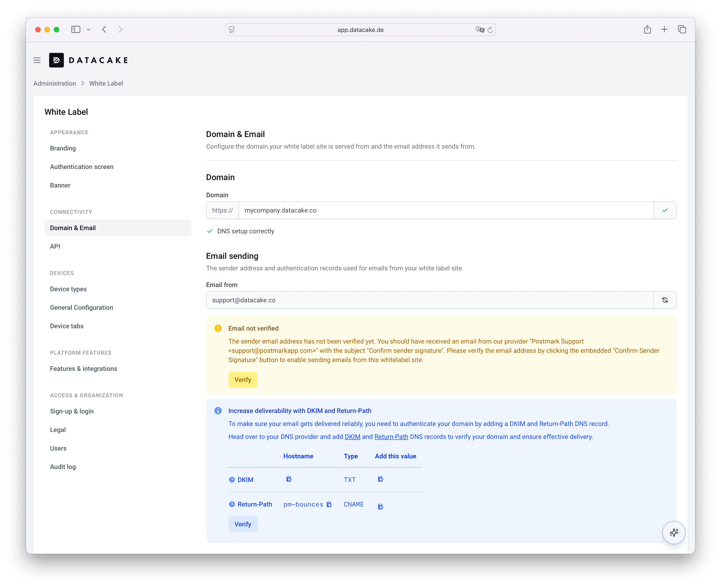Open the API settings page
721x588 pixels.
(55, 247)
